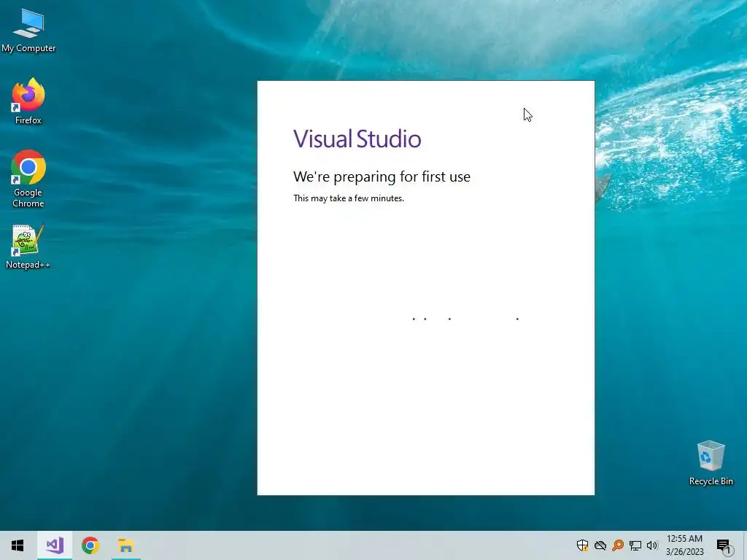Open File Explorer from the taskbar
747x560 pixels.
[125, 545]
